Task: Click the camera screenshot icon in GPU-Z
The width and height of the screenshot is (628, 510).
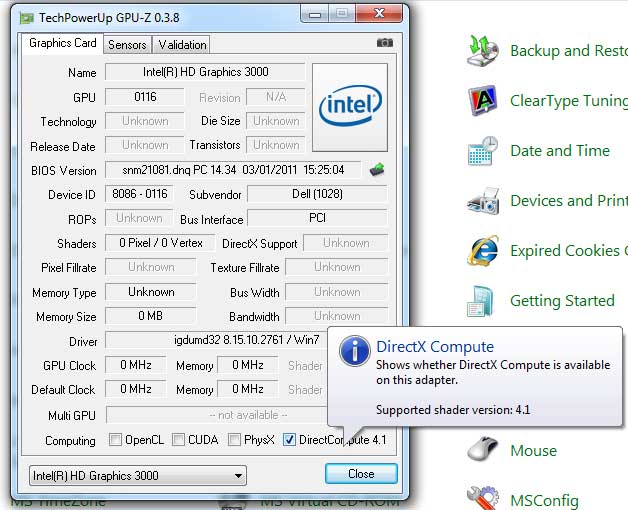Action: pyautogui.click(x=384, y=42)
